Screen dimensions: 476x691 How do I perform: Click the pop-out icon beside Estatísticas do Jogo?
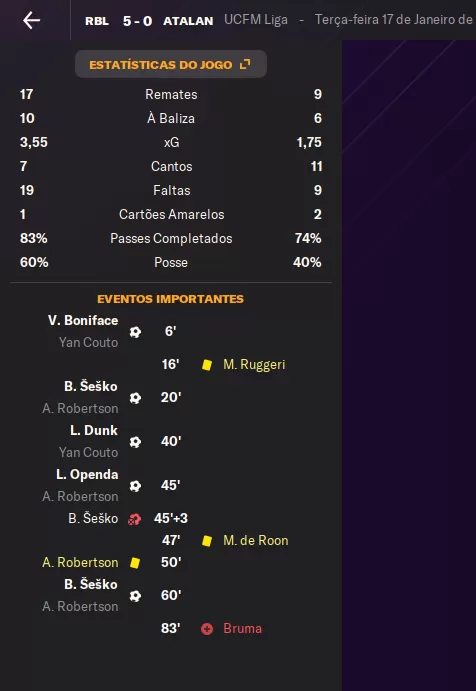click(245, 64)
